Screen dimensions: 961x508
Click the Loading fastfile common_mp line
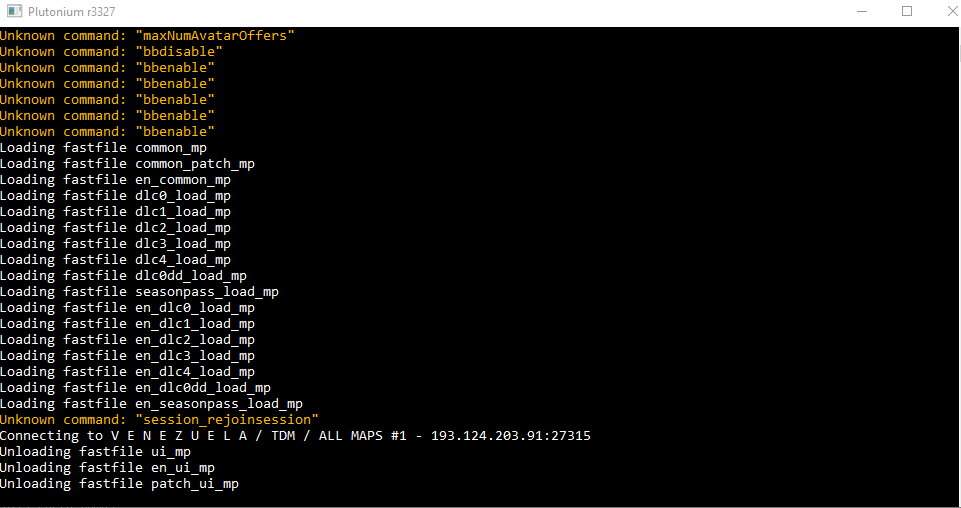[103, 148]
